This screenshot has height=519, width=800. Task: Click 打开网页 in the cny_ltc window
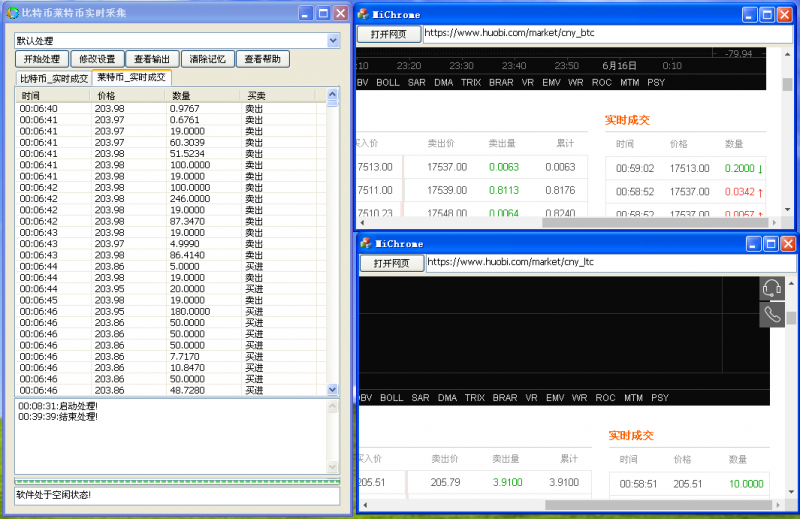click(392, 263)
